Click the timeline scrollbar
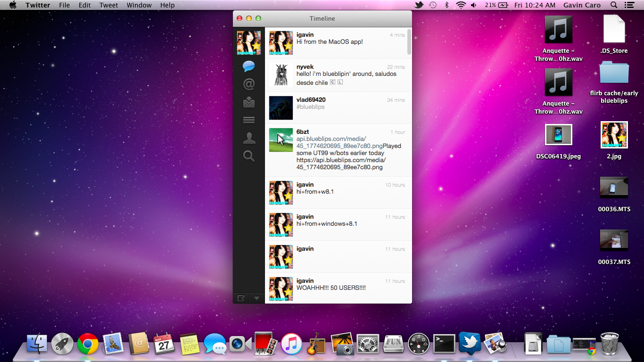 pyautogui.click(x=409, y=41)
